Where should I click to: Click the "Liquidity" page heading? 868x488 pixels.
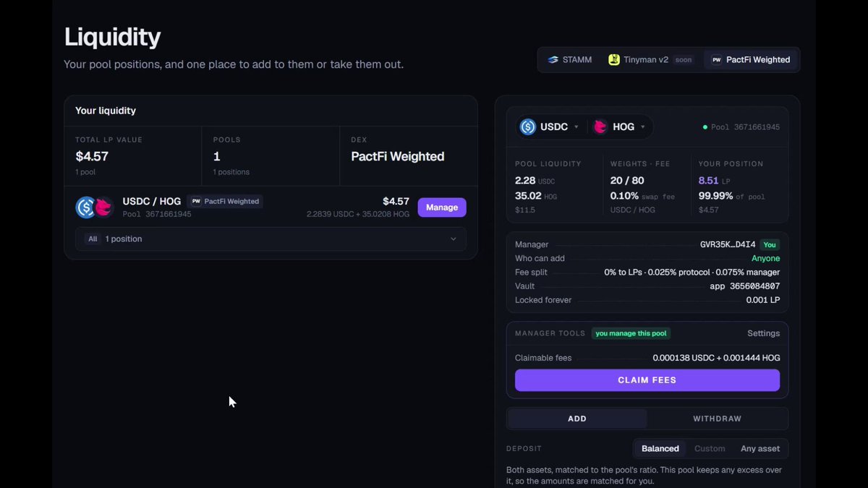click(x=112, y=37)
